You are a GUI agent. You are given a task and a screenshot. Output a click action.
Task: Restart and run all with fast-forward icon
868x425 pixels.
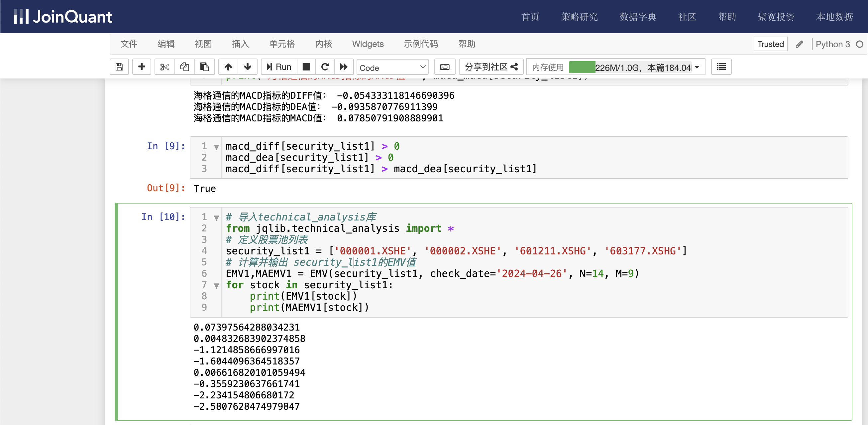(x=344, y=67)
